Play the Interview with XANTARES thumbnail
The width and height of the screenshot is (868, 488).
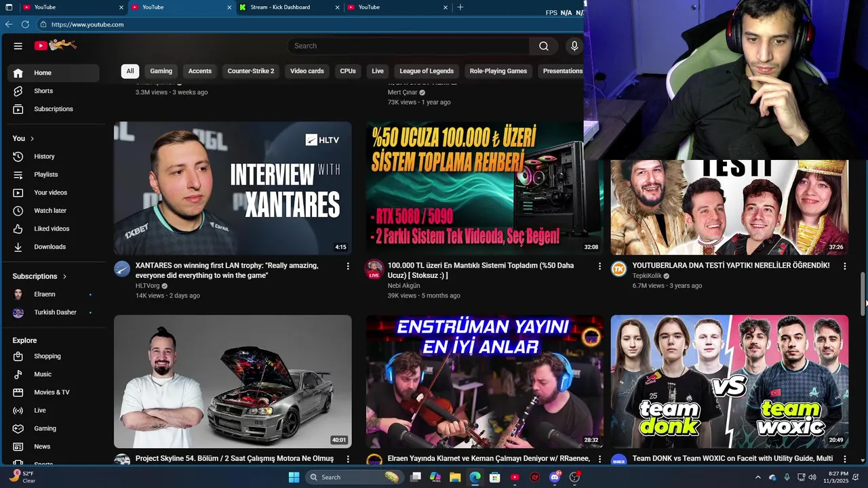[233, 188]
